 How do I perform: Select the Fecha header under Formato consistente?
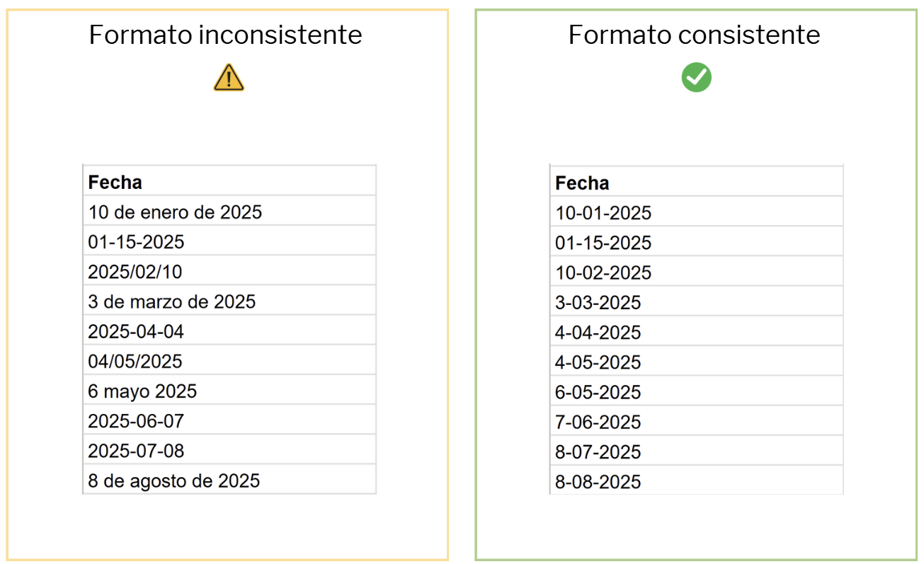pos(582,183)
